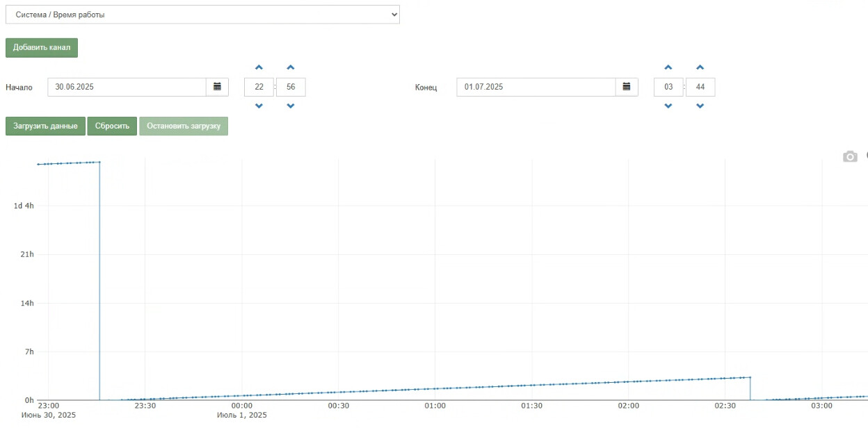Decrease the end hour with the down chevron

point(668,106)
